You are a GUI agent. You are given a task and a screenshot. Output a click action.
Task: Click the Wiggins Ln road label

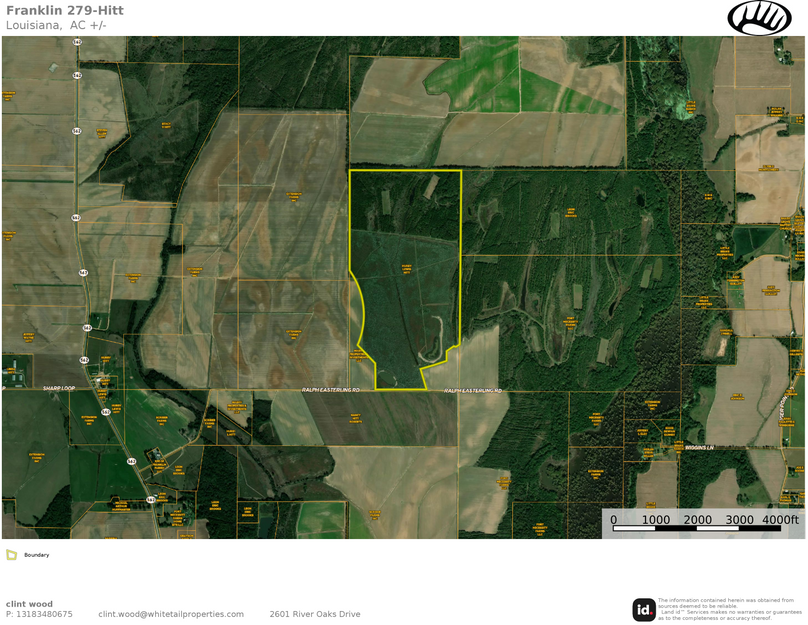click(x=699, y=447)
